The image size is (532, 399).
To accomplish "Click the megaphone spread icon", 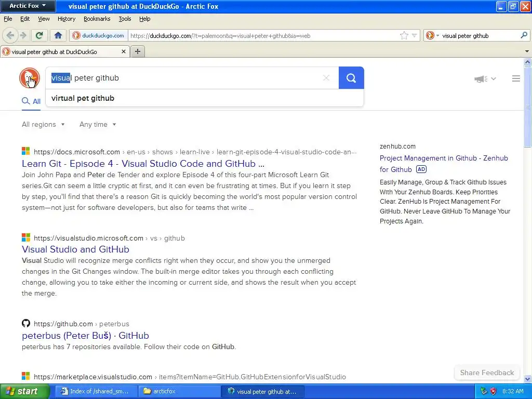I will pyautogui.click(x=481, y=79).
